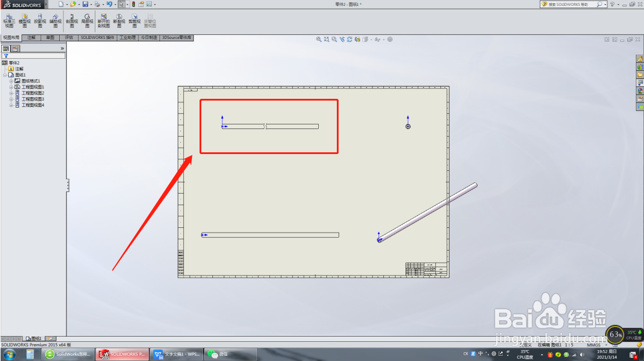
Task: Activate the Select cursor tool
Action: point(122,4)
